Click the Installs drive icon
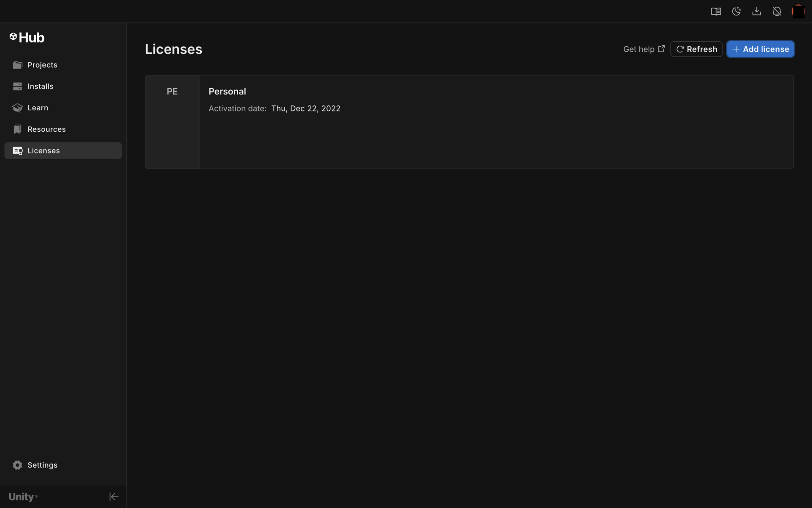The width and height of the screenshot is (812, 508). [17, 86]
